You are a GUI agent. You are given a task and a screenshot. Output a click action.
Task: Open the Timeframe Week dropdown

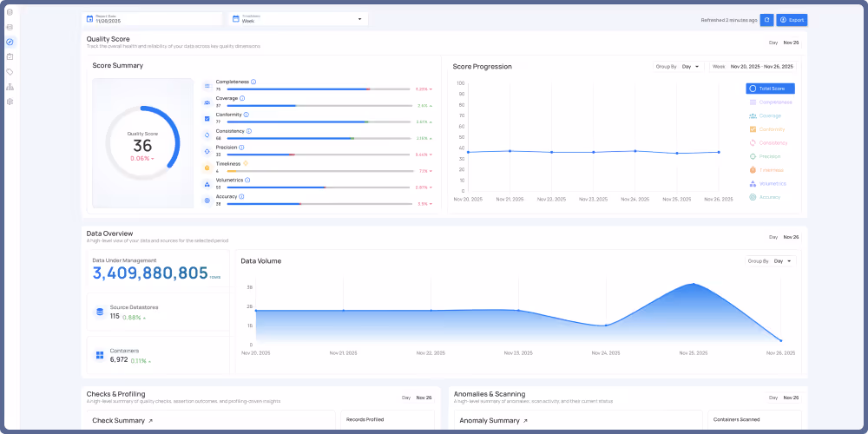pos(299,19)
